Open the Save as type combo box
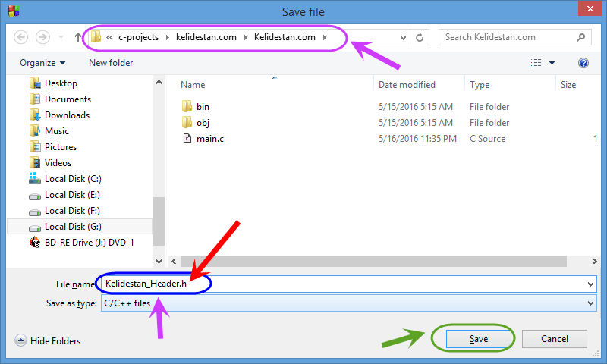The width and height of the screenshot is (607, 364). click(x=349, y=303)
